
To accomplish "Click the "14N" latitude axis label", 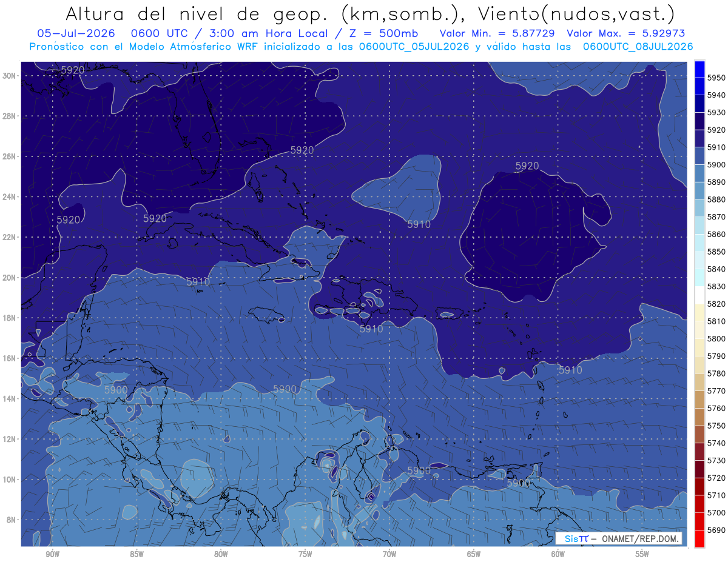I will click(x=10, y=398).
